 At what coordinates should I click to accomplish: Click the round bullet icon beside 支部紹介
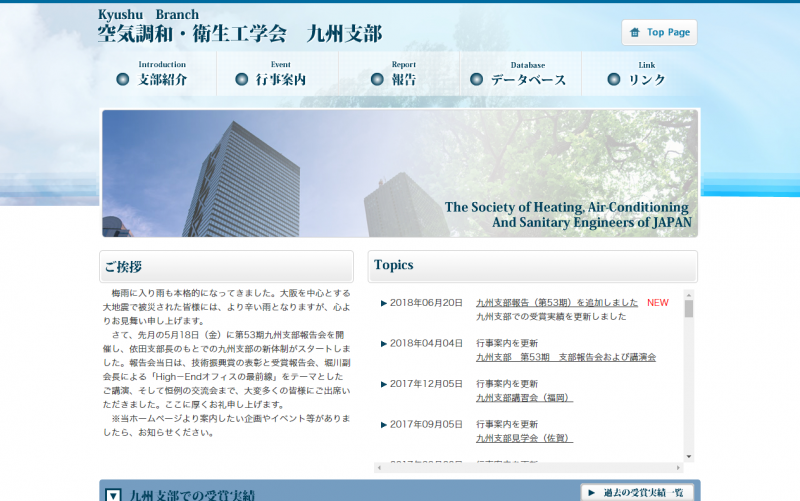pyautogui.click(x=122, y=79)
